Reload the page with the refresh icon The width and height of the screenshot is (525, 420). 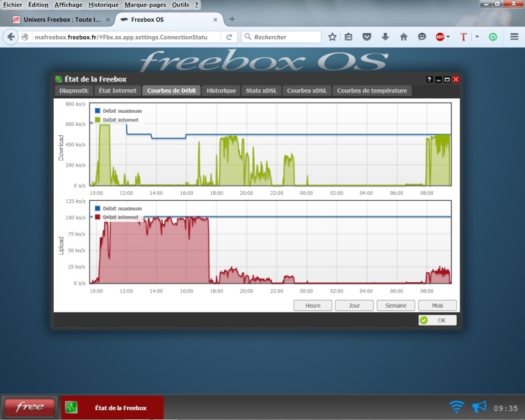tap(229, 37)
